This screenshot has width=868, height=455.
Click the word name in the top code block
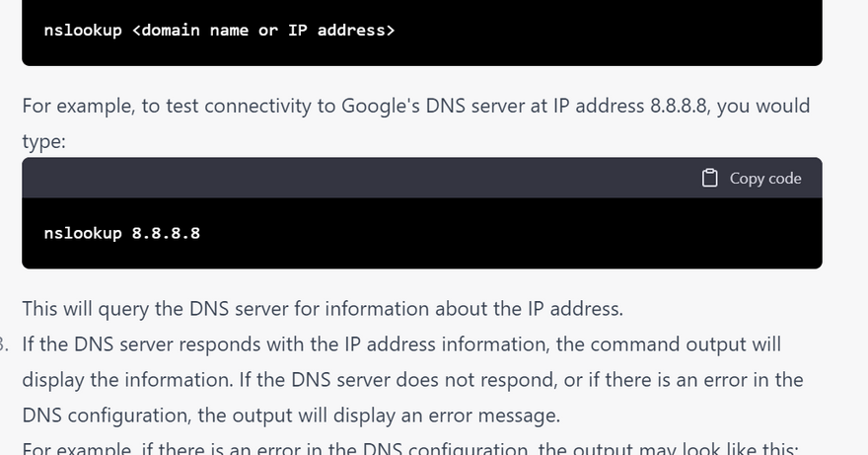[x=229, y=31]
